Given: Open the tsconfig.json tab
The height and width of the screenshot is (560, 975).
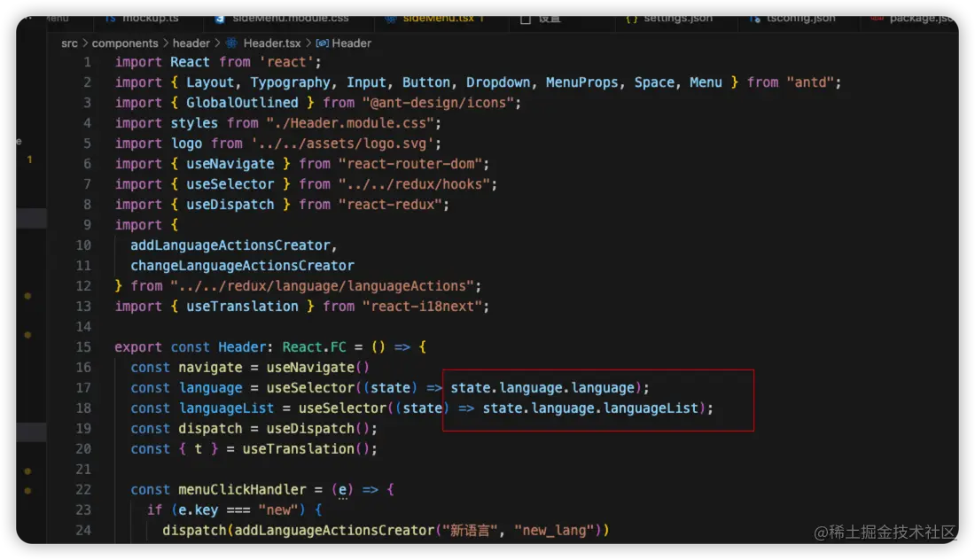Looking at the screenshot, I should coord(801,19).
